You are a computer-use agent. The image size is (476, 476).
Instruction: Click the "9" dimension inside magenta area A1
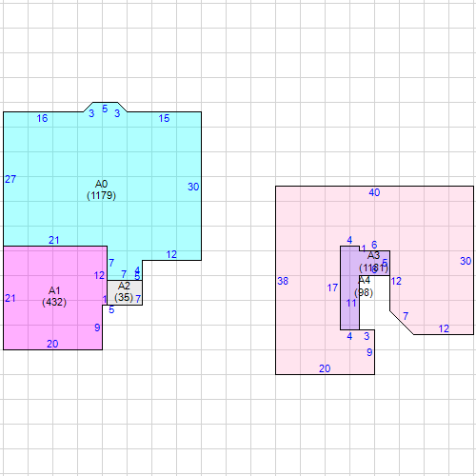pyautogui.click(x=97, y=327)
